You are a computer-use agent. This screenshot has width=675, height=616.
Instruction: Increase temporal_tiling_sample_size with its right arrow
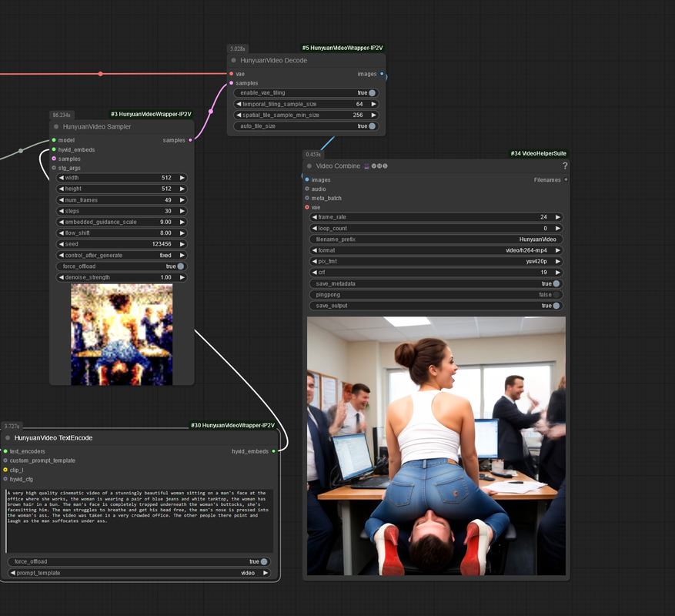point(373,104)
